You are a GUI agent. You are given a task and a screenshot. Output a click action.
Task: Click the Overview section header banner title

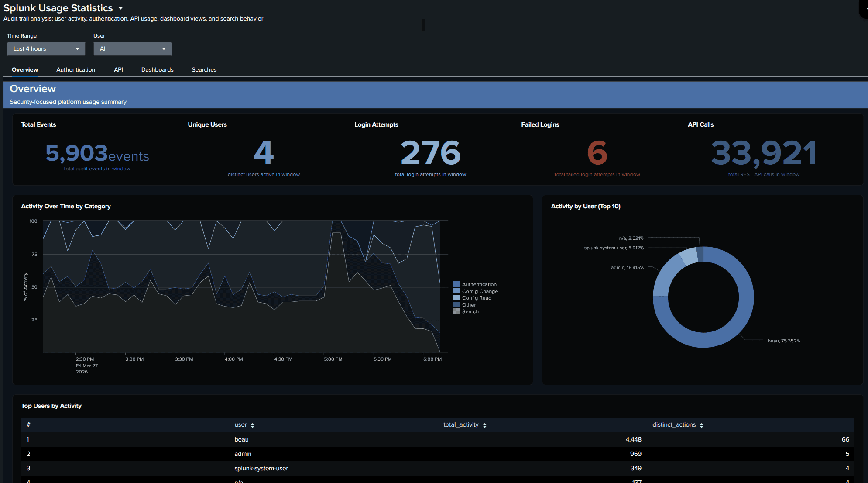[x=33, y=89]
